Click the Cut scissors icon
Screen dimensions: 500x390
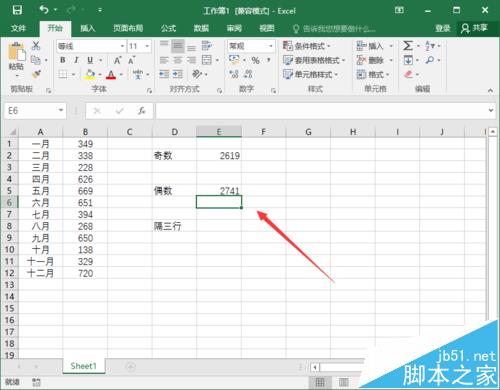pyautogui.click(x=36, y=46)
